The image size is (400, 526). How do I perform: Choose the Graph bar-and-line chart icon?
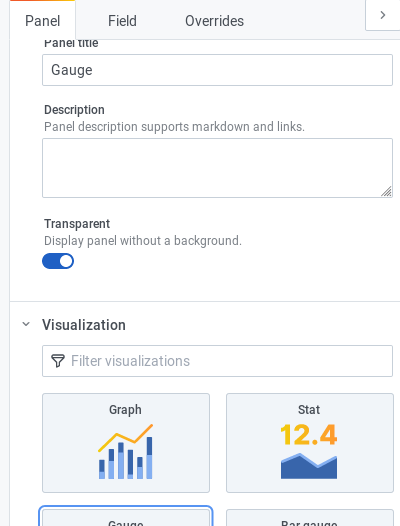tap(126, 452)
